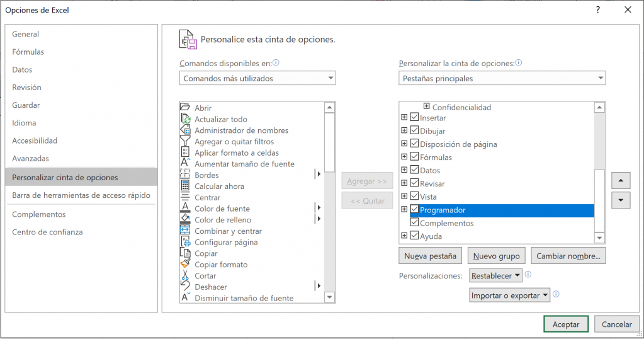
Task: Toggle the Datos tab checkbox in the list
Action: coord(414,169)
